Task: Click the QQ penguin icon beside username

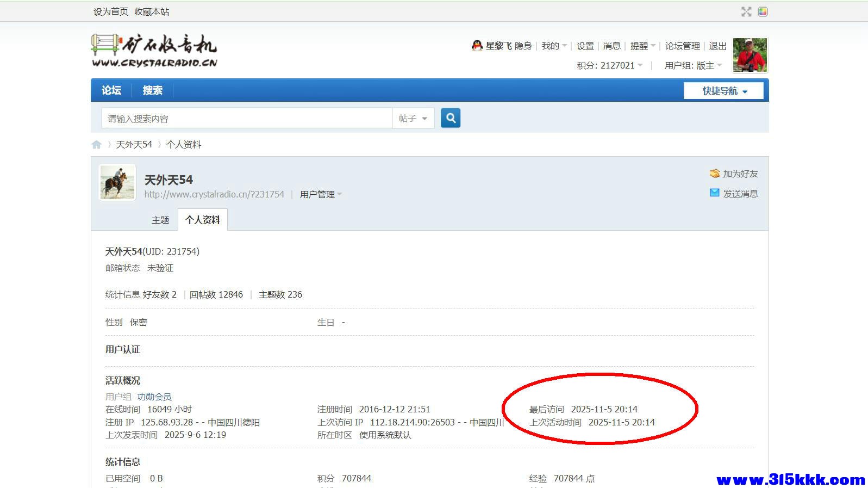Action: click(477, 46)
